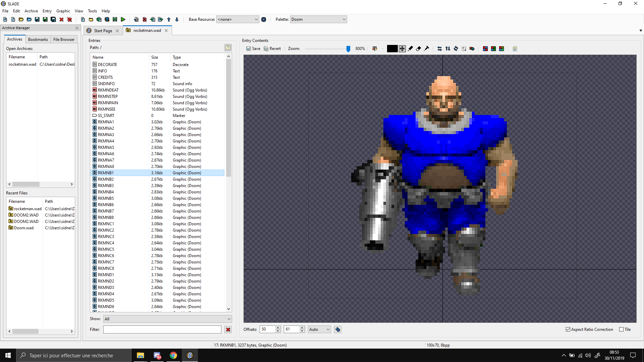
Task: Click in the Filter text field
Action: (162, 329)
